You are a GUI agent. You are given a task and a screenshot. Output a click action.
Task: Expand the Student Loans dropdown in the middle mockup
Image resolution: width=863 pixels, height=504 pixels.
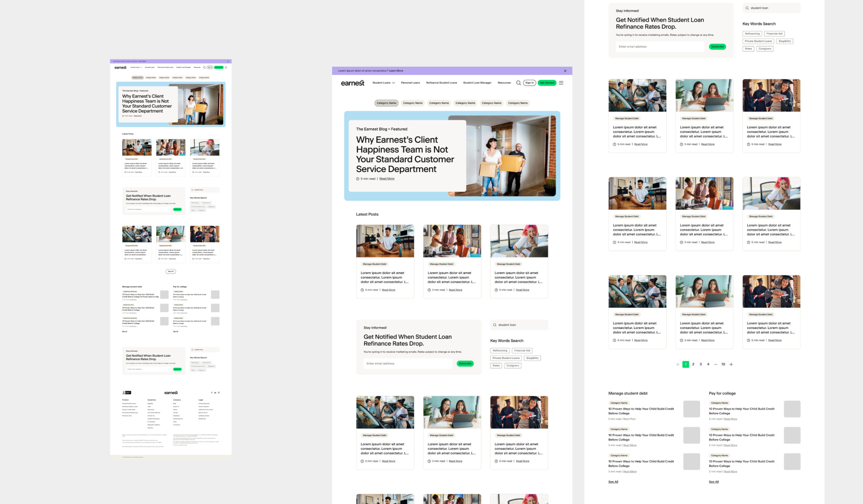[384, 83]
